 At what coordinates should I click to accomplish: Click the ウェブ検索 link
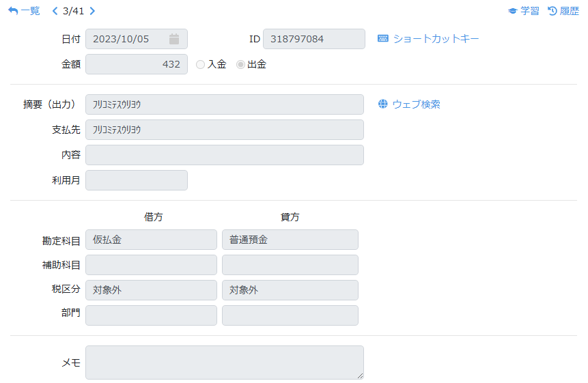[x=416, y=104]
